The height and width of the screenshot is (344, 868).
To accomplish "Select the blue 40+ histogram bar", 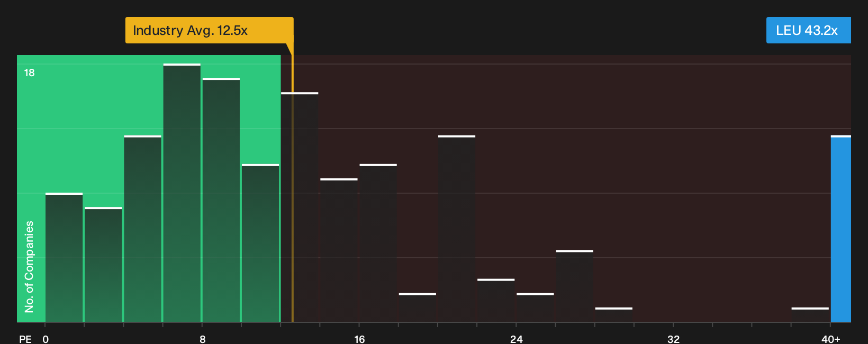I will (841, 229).
